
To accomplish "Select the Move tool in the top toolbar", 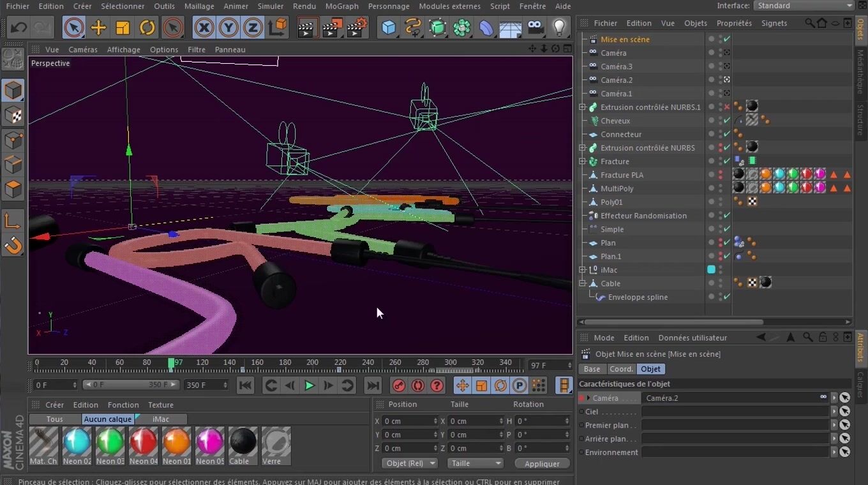I will pos(98,27).
